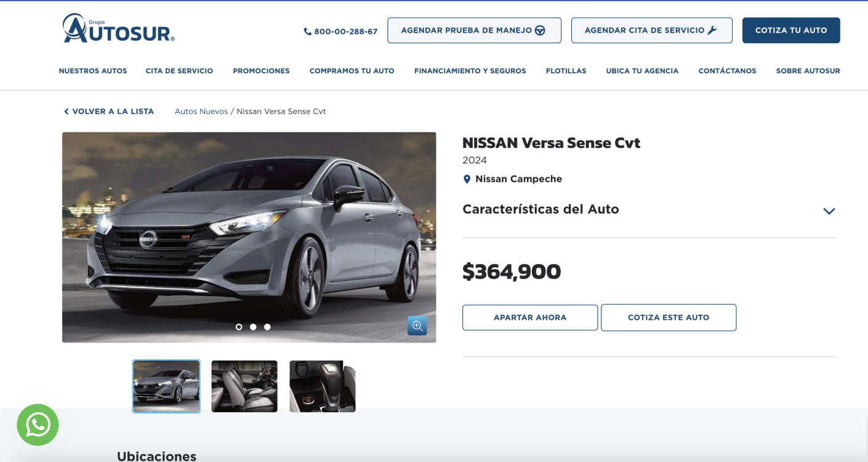Select the second carousel dot

point(253,327)
